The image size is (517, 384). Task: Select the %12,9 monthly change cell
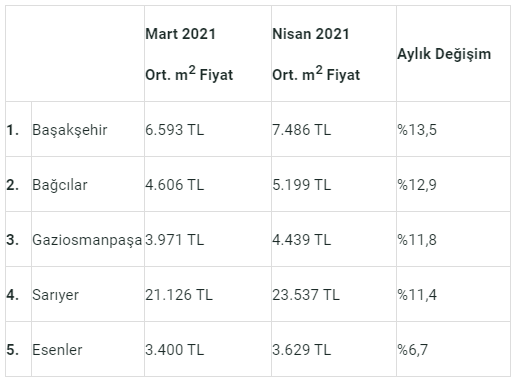click(453, 184)
